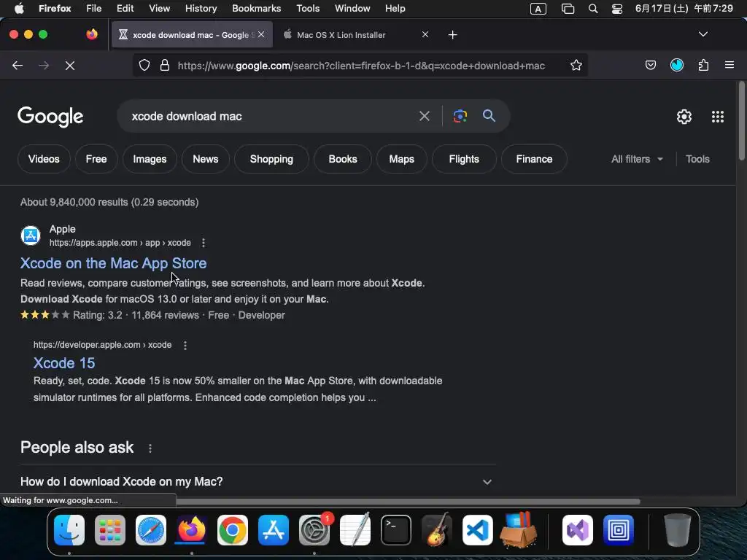
Task: Open the Apple menu
Action: pyautogui.click(x=20, y=9)
